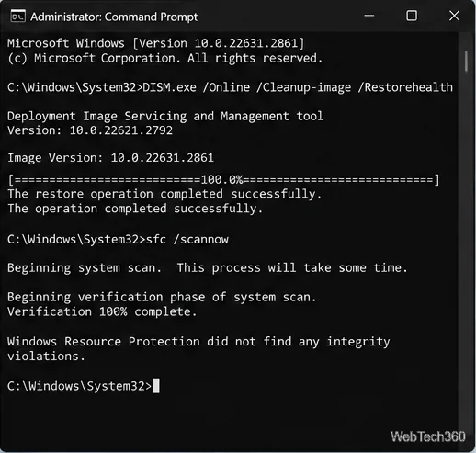Click the blinking cursor at the prompt
Image resolution: width=476 pixels, height=453 pixels.
click(x=156, y=386)
